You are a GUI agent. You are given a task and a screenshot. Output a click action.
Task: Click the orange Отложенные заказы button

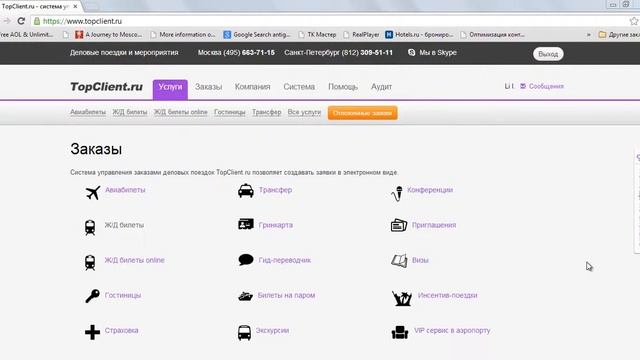tap(362, 113)
